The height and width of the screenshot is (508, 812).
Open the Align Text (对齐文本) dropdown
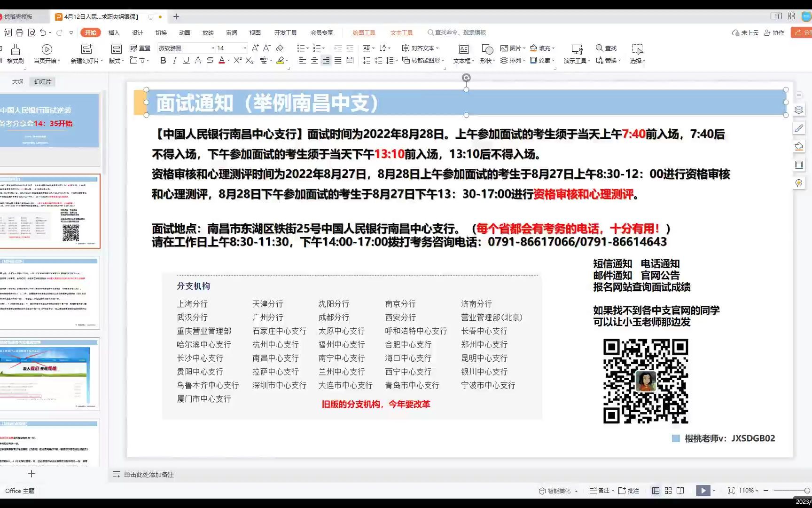click(x=420, y=48)
